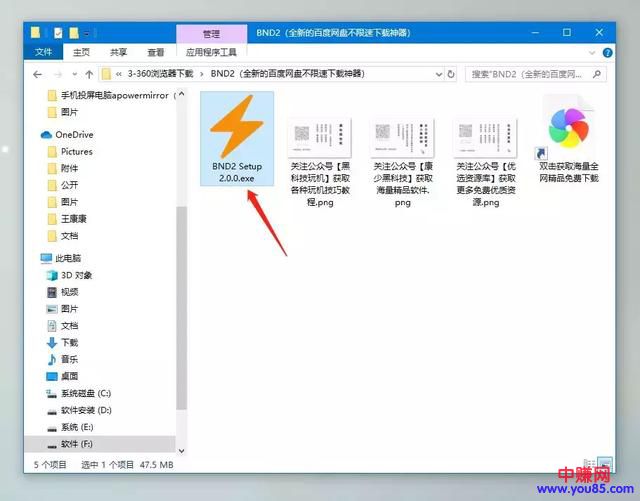The height and width of the screenshot is (501, 640).
Task: Refresh the current folder view
Action: pos(451,74)
